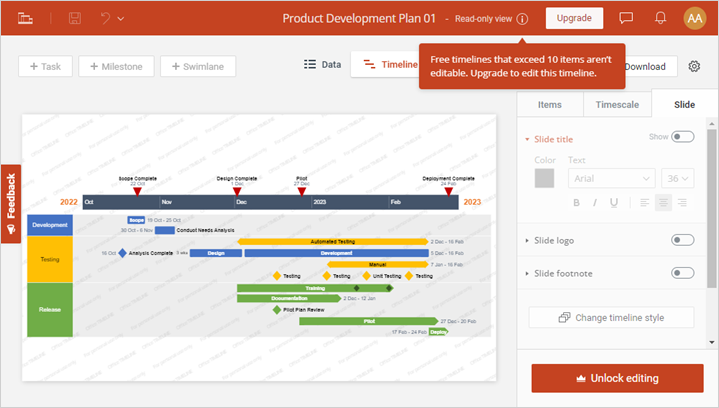Open the comments speech bubble icon

(626, 18)
